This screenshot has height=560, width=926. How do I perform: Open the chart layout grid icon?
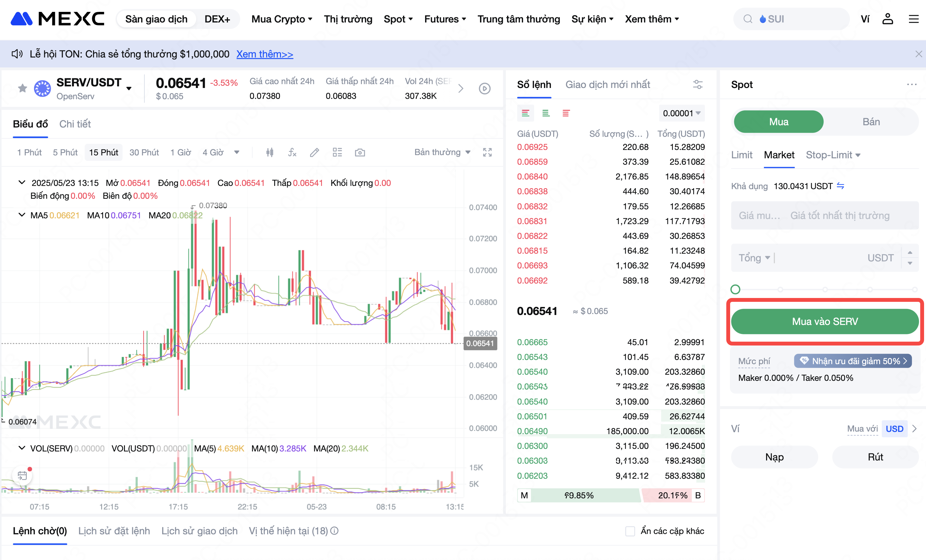[x=337, y=152]
